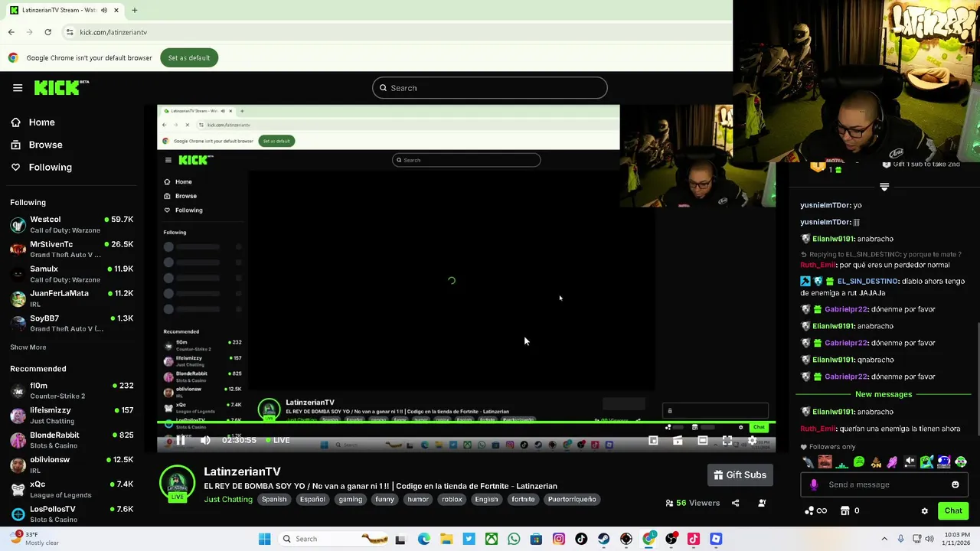Select the roblox tag
Image resolution: width=980 pixels, height=551 pixels.
(x=452, y=499)
